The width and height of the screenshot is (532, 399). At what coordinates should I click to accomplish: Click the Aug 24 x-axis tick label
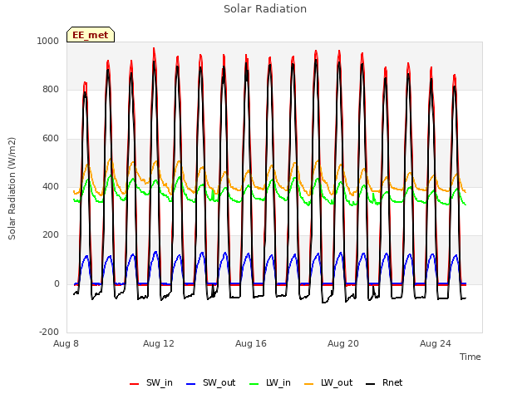point(436,343)
